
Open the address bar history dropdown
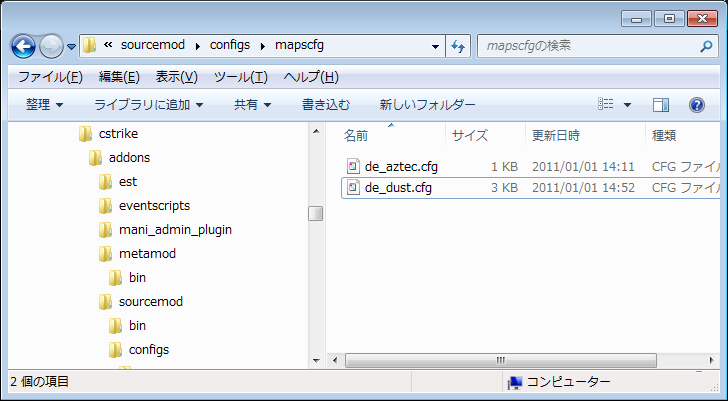click(x=436, y=46)
